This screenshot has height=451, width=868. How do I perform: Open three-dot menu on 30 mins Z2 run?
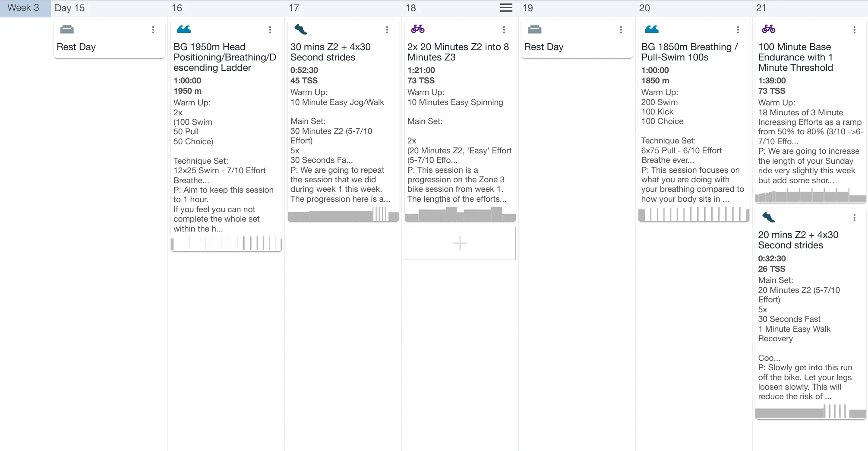pos(387,30)
